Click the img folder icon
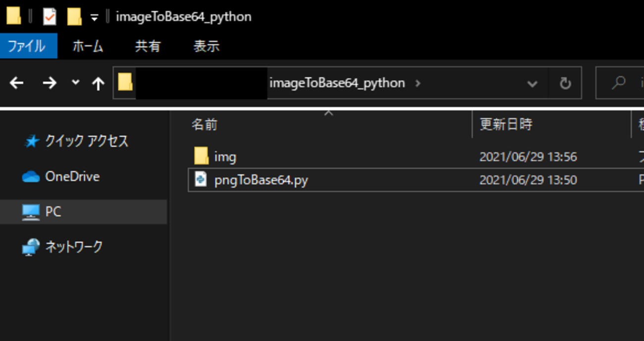This screenshot has width=644, height=341. pyautogui.click(x=201, y=156)
